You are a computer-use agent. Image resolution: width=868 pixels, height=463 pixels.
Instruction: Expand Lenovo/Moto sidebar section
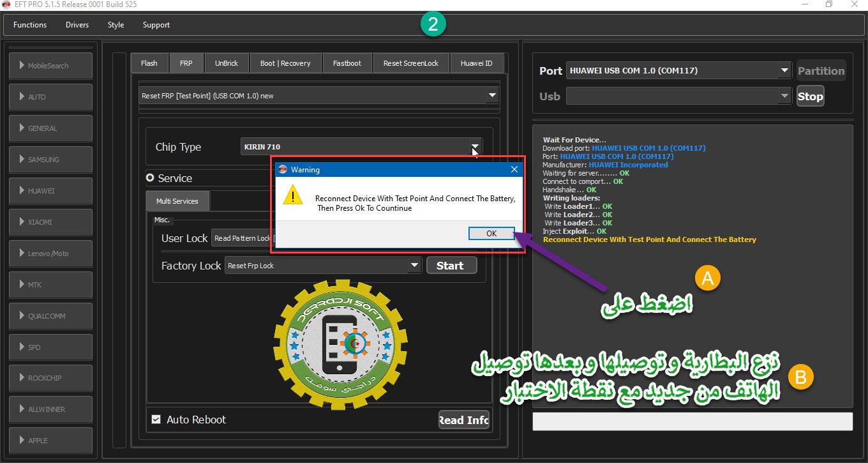[50, 254]
